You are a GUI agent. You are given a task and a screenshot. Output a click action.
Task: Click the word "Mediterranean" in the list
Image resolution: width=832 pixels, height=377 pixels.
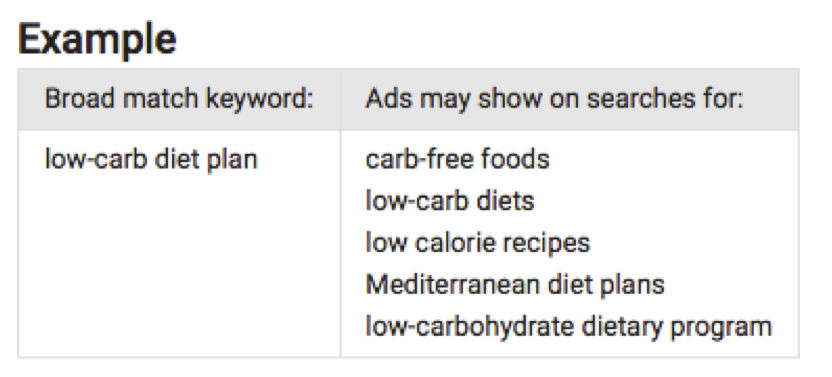tap(454, 285)
